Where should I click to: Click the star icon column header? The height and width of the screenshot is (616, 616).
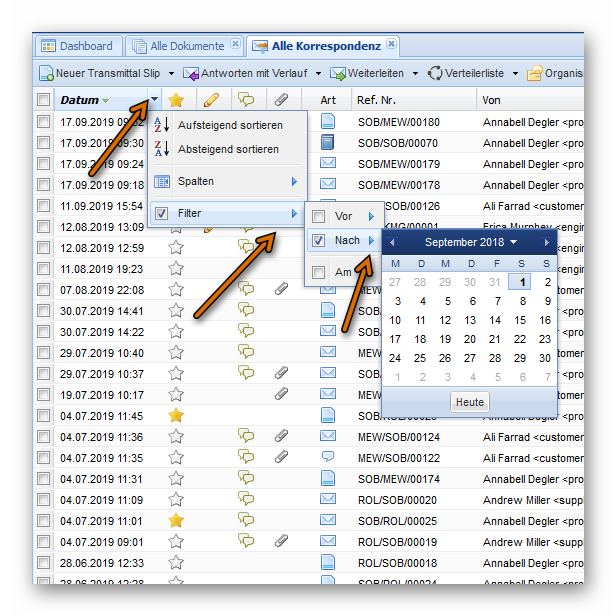pos(176,100)
